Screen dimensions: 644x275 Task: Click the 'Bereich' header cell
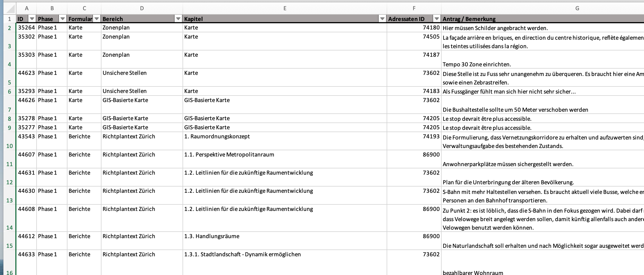(142, 19)
